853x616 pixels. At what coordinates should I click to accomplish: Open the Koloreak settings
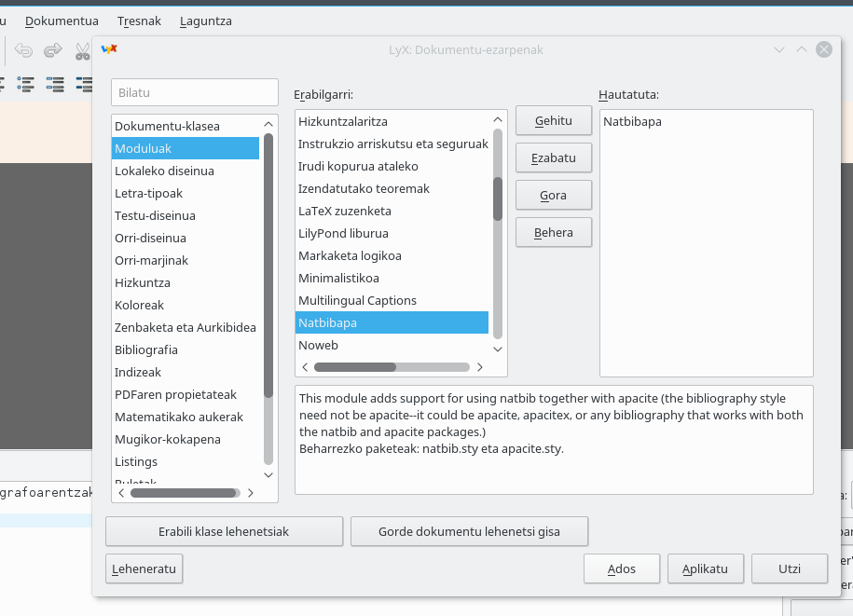click(x=185, y=305)
